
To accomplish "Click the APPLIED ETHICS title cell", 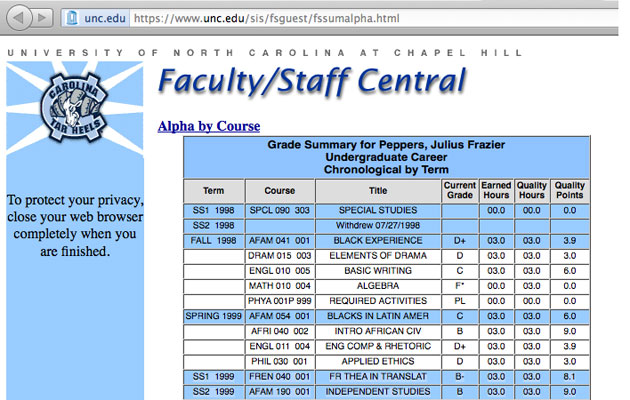I will pos(378,361).
